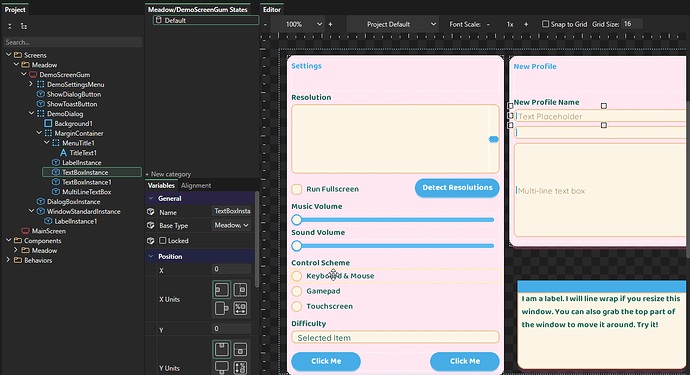
Task: Set X Units to pixels from center
Action: [240, 290]
